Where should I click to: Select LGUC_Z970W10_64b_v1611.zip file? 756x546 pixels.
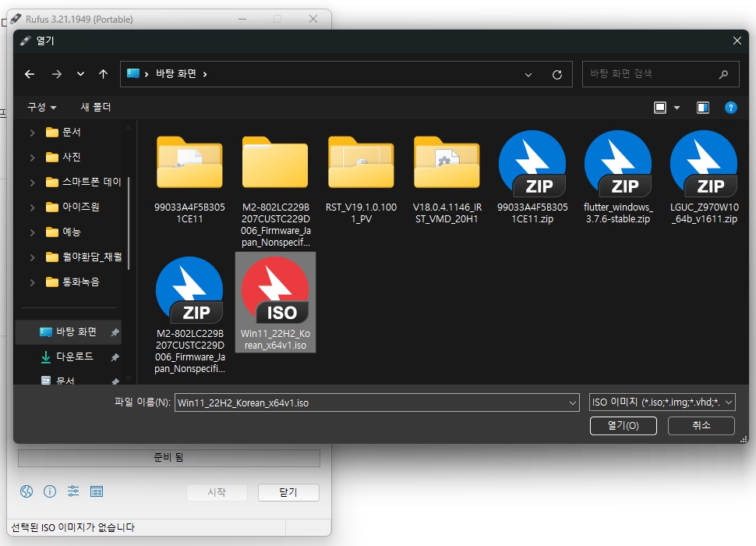(704, 178)
